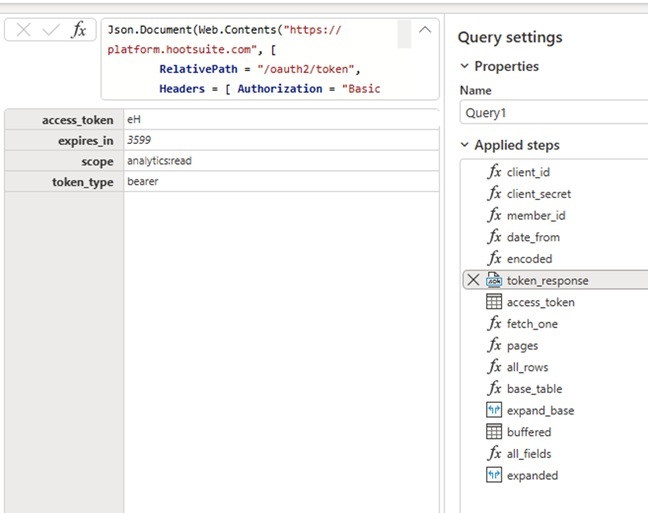Viewport: 648px width, 513px height.
Task: Click the fx icon beside date_from
Action: click(x=494, y=236)
